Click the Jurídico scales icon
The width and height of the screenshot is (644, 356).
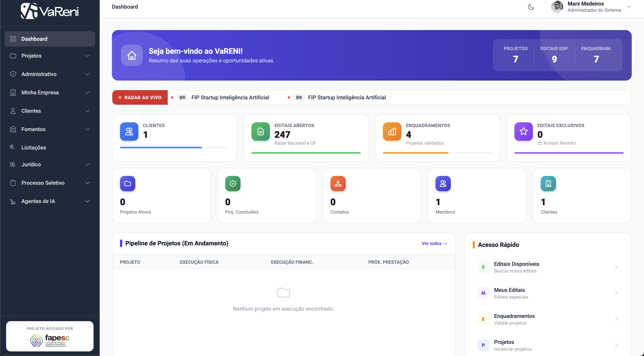(x=12, y=164)
